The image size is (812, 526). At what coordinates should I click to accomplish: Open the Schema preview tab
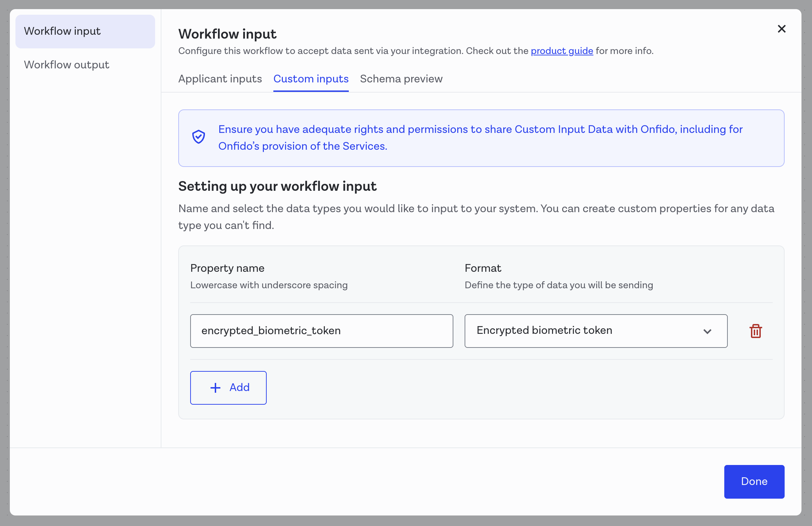pyautogui.click(x=401, y=79)
